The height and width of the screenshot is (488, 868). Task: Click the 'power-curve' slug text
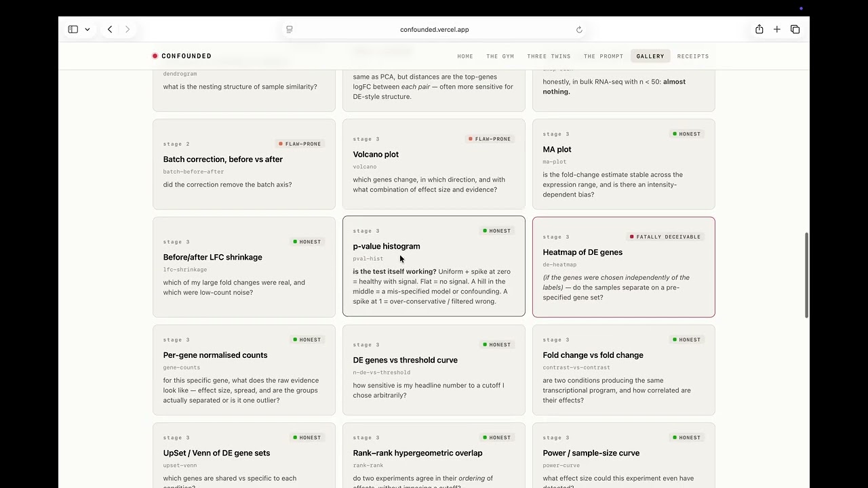561,466
